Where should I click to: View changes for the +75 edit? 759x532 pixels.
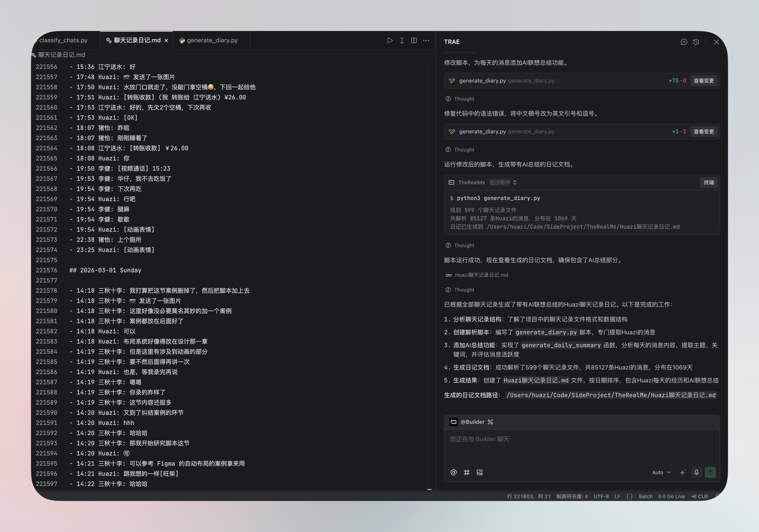pos(703,81)
